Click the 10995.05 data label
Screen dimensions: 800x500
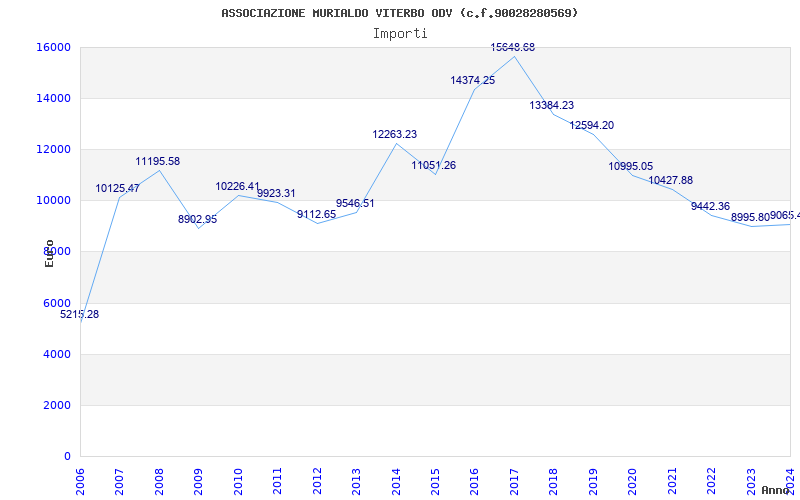pyautogui.click(x=631, y=166)
